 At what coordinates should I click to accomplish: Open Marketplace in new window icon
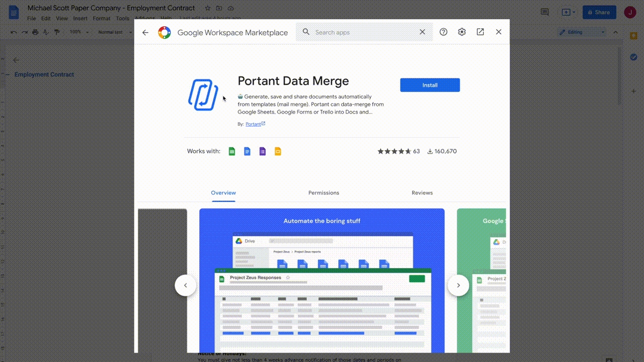pos(480,32)
